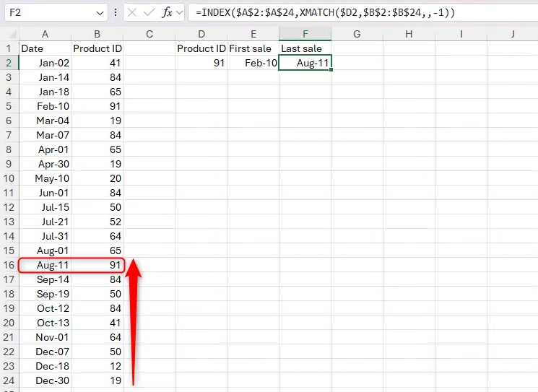538x392 pixels.
Task: Click the Jan-14 date cell
Action: point(45,77)
